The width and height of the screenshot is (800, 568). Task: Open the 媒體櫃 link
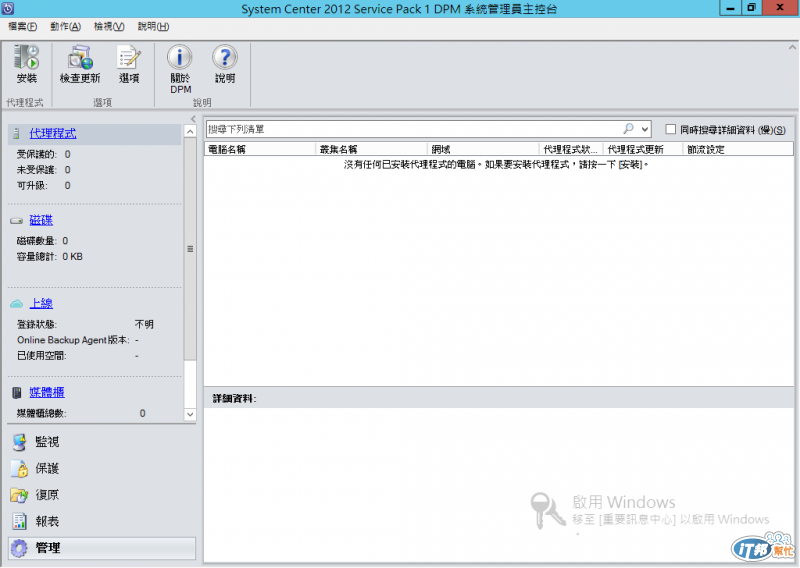46,392
